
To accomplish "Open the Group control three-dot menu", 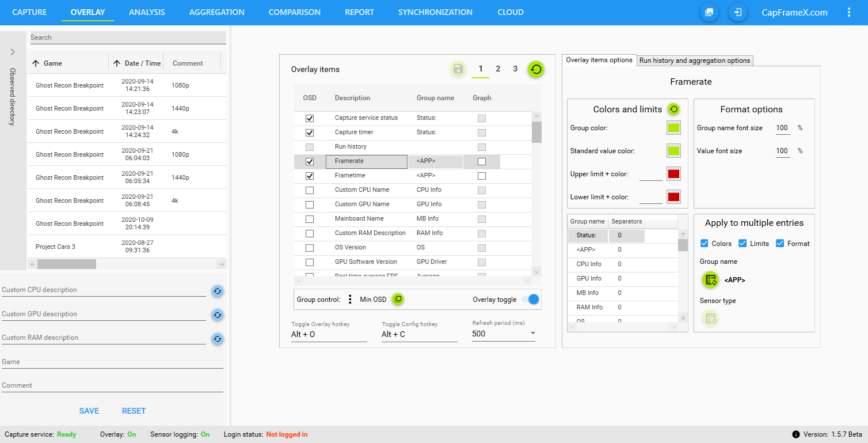I will (x=350, y=300).
